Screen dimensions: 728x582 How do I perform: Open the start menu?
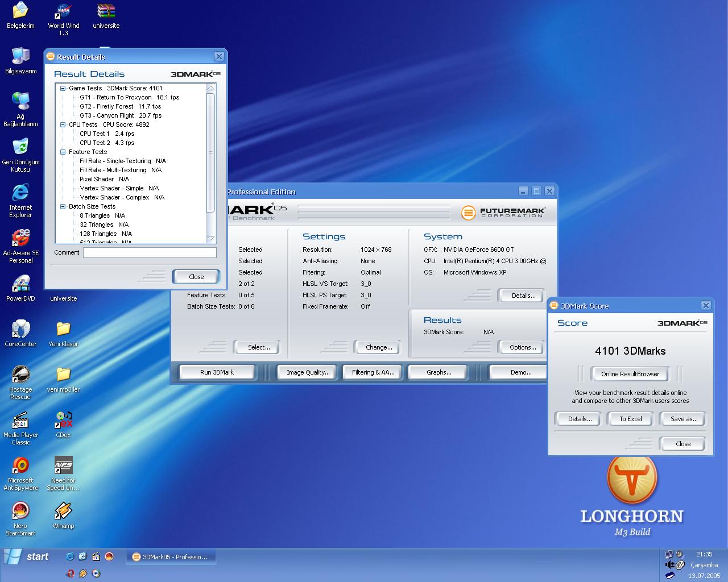click(x=27, y=557)
